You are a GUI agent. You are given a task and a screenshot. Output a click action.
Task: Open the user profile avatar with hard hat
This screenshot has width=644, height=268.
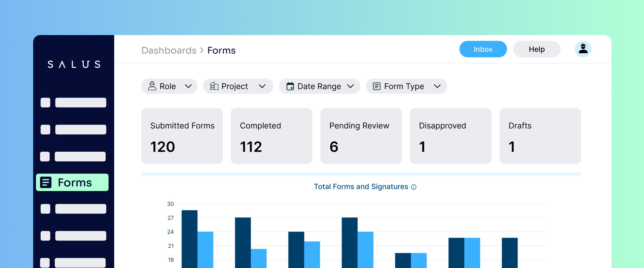pyautogui.click(x=583, y=49)
